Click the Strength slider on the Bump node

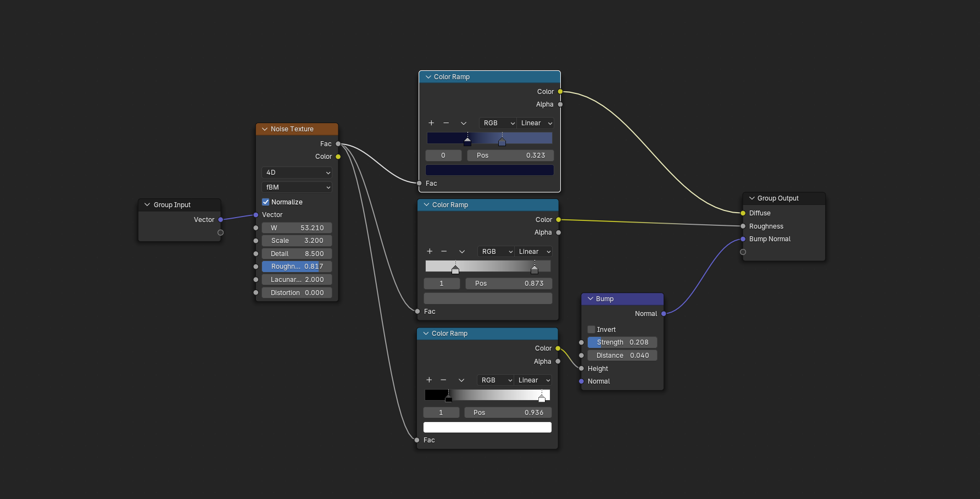621,342
